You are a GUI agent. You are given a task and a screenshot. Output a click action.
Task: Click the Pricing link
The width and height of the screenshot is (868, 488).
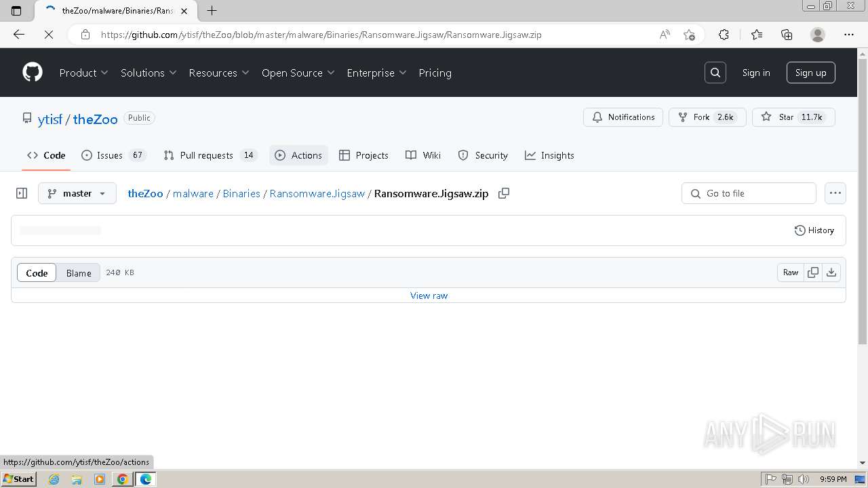pos(435,73)
